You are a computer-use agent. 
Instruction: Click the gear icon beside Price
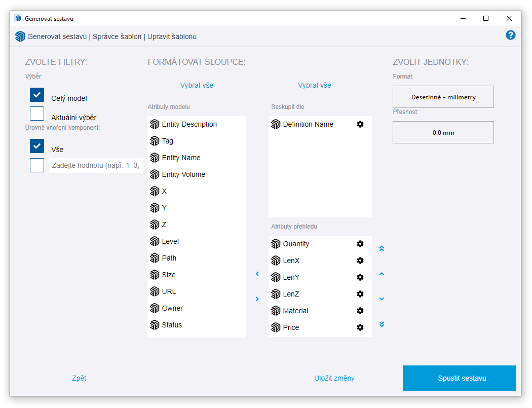(360, 327)
